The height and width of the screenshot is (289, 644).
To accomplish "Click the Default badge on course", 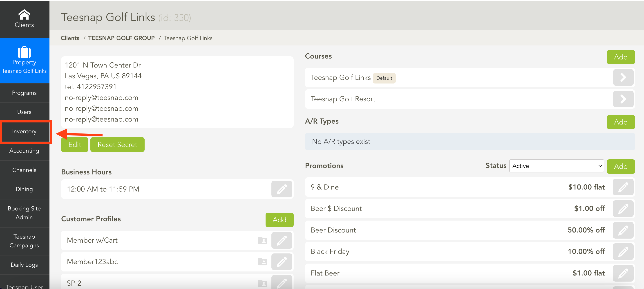I will coord(384,78).
